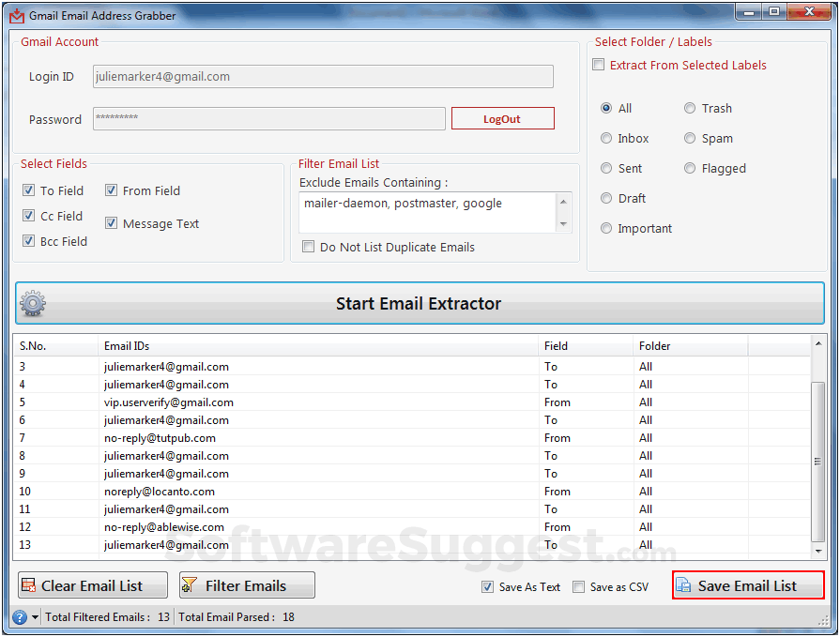The height and width of the screenshot is (637, 840).
Task: Click the Exclude Emails Containing text box
Action: pos(428,213)
